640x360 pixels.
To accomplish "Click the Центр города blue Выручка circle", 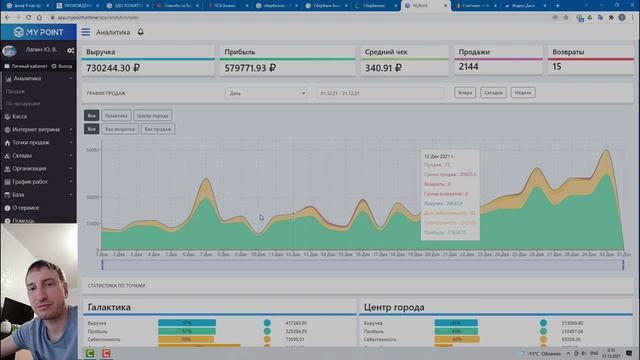I will pos(543,323).
